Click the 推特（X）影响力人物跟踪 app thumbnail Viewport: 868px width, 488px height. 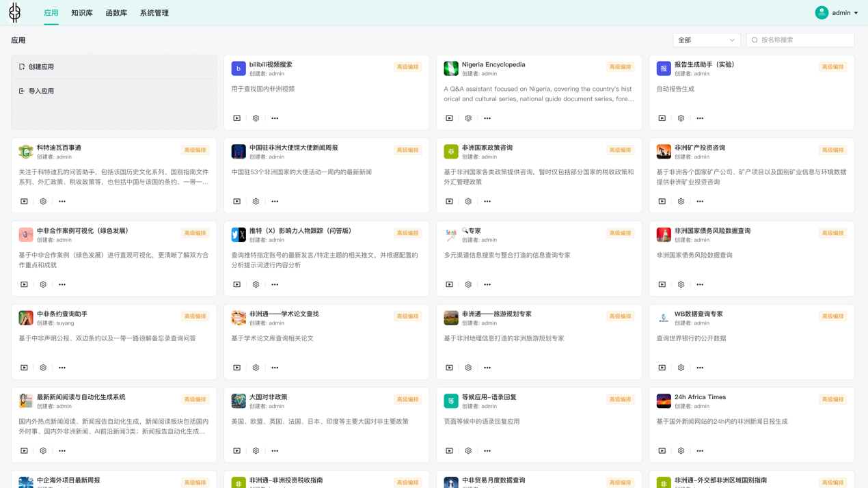pos(239,235)
